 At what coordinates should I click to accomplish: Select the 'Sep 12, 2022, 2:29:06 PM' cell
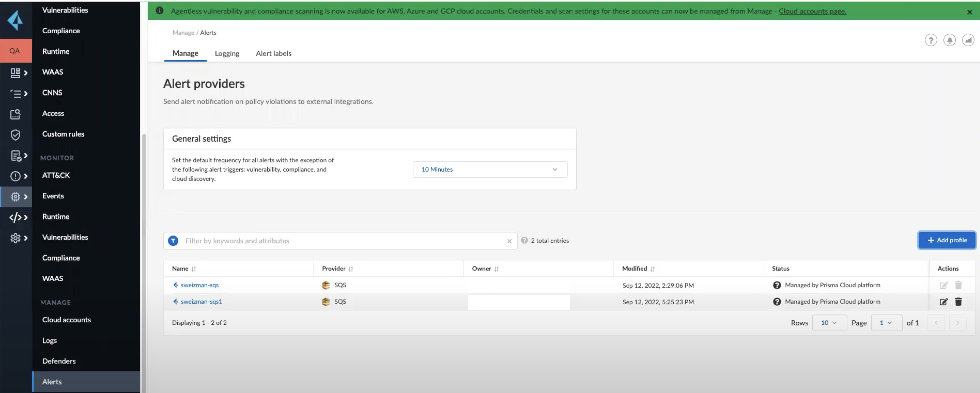(x=658, y=285)
